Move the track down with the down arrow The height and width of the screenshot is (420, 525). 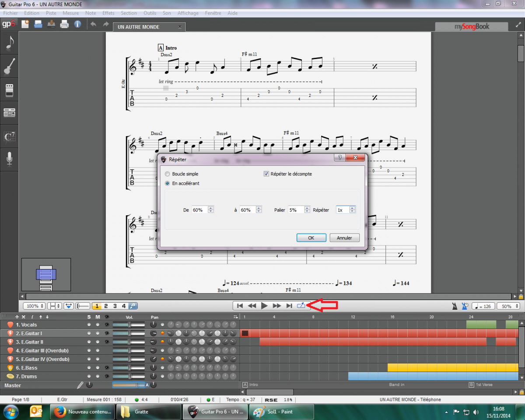click(47, 317)
